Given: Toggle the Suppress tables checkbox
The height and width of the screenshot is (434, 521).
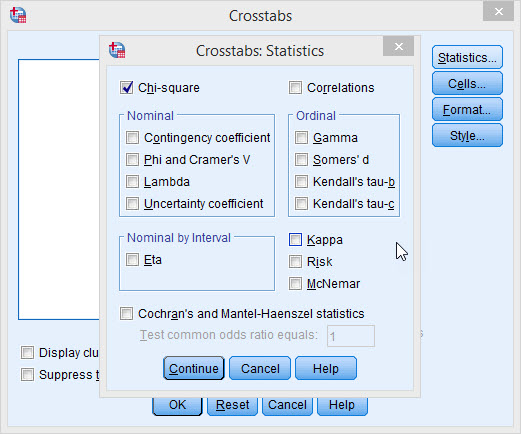Looking at the screenshot, I should [27, 374].
